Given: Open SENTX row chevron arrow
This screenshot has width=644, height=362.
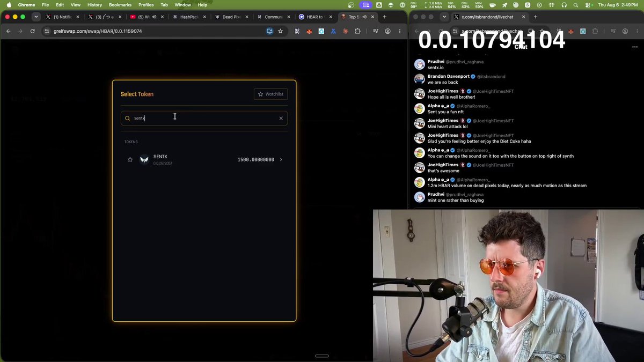Looking at the screenshot, I should 281,159.
